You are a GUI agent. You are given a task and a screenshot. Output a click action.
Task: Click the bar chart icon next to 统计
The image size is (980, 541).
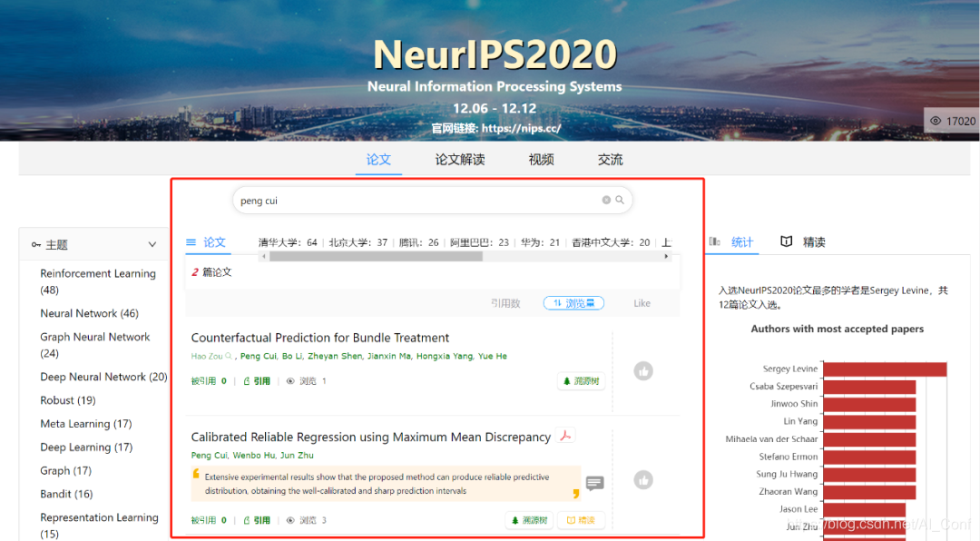click(x=714, y=241)
